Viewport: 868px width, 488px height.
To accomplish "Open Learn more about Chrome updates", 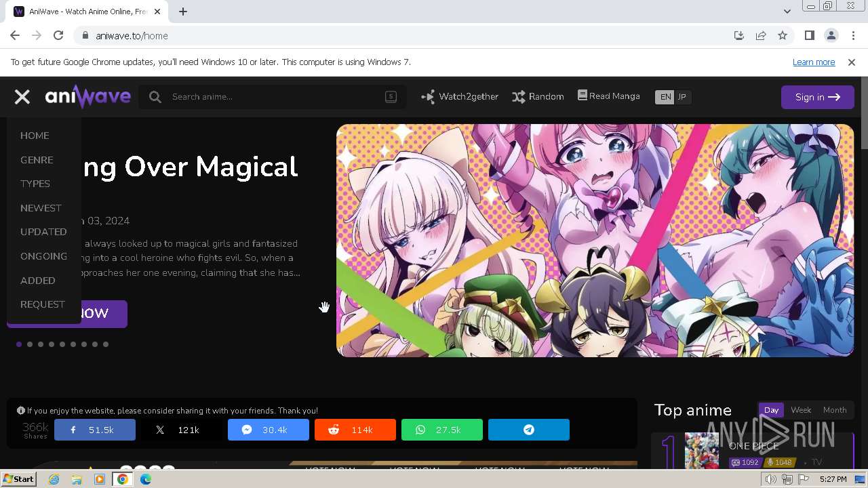I will (814, 62).
